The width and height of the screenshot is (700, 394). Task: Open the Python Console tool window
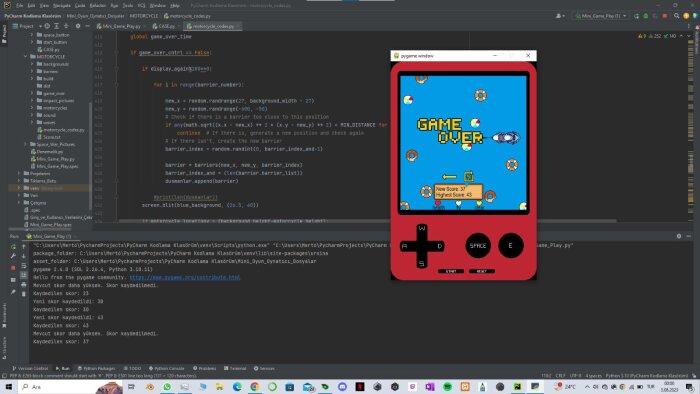[167, 369]
